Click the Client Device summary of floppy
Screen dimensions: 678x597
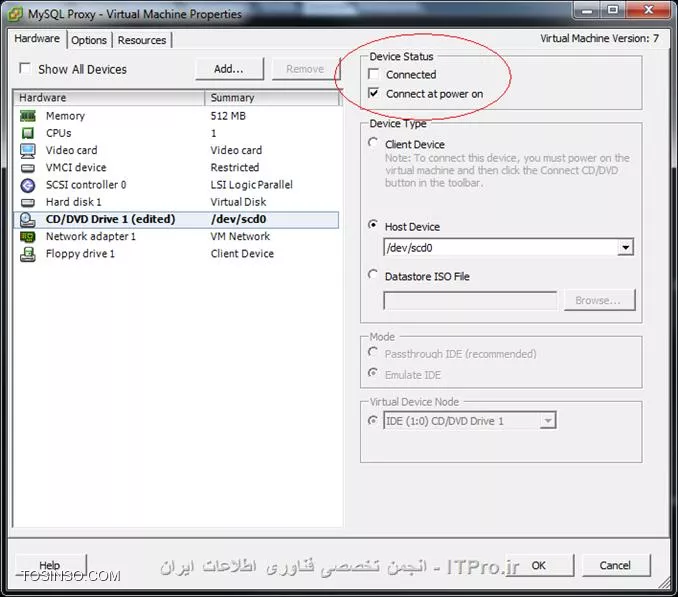(x=242, y=254)
